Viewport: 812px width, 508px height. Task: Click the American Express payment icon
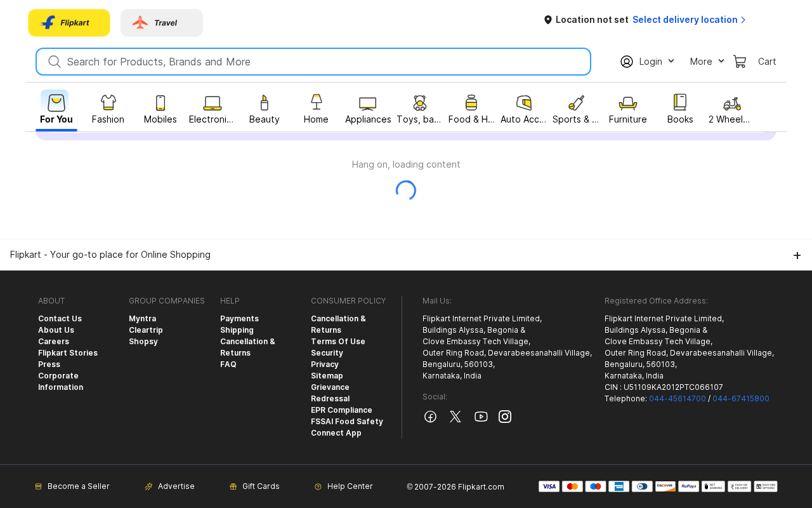point(619,486)
